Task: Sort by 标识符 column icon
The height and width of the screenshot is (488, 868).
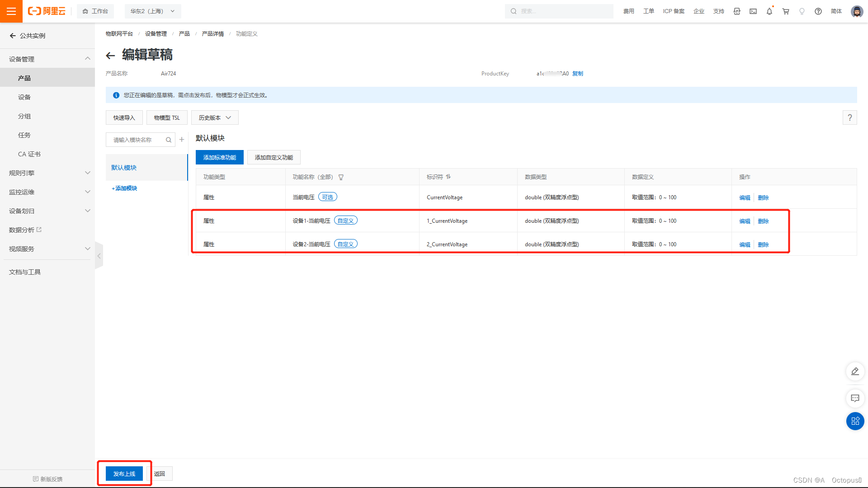Action: (x=448, y=177)
